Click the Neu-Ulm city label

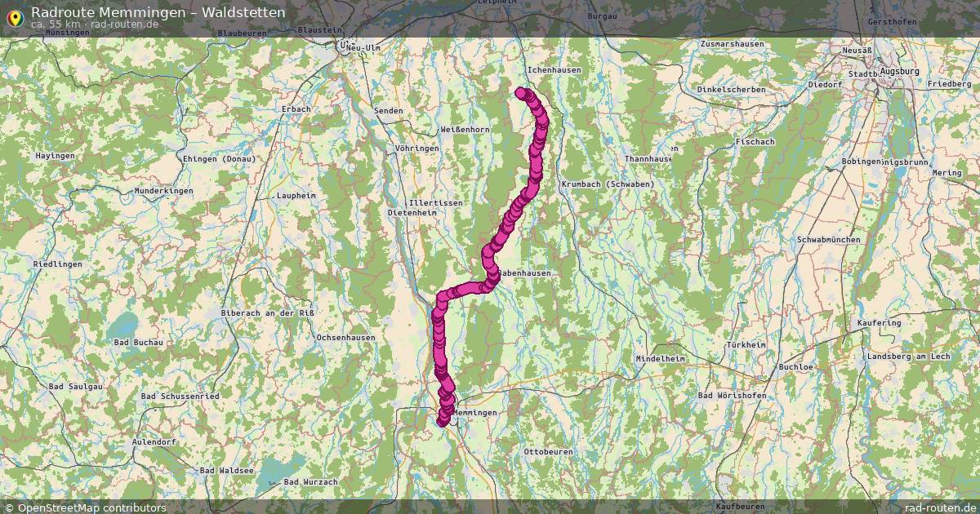click(x=363, y=48)
